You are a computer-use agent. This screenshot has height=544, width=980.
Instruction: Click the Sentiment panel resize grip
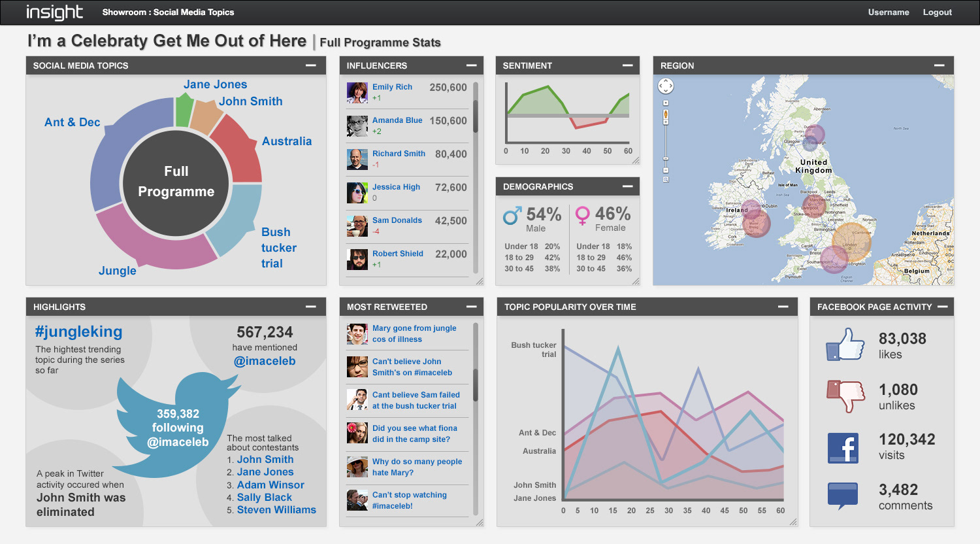[636, 160]
